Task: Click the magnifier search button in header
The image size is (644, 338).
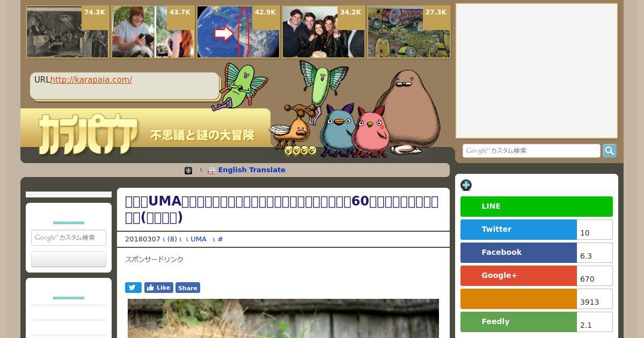Action: [609, 151]
